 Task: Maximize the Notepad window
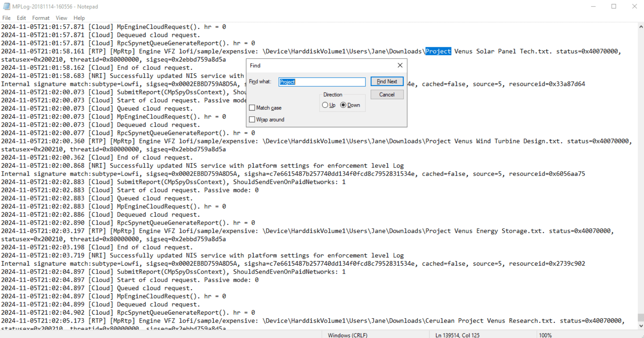(614, 7)
